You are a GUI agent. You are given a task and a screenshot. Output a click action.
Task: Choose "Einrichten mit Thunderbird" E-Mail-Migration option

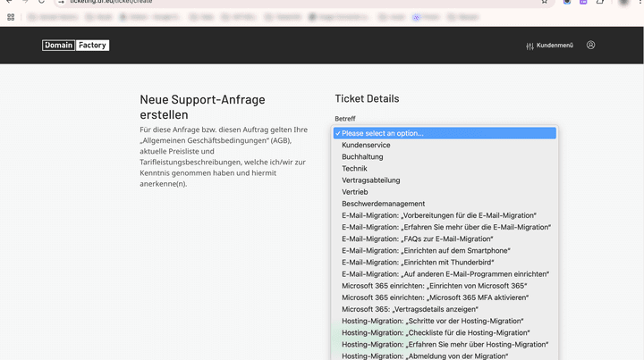point(418,263)
